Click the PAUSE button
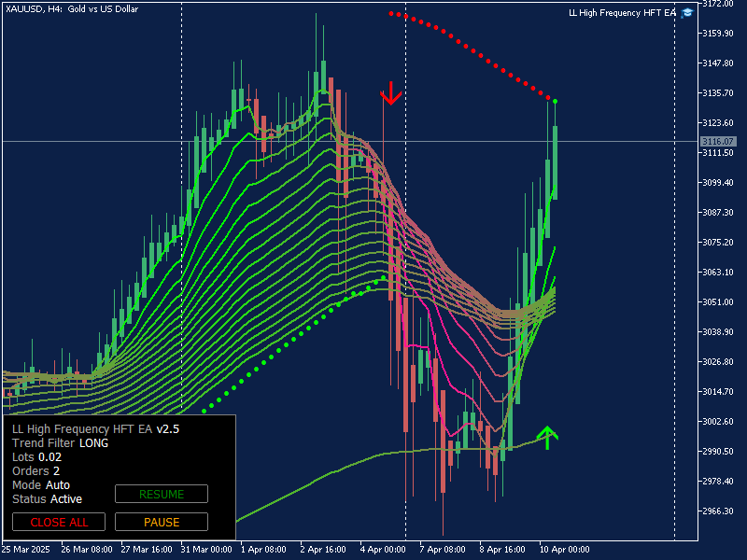The height and width of the screenshot is (560, 747). (162, 522)
